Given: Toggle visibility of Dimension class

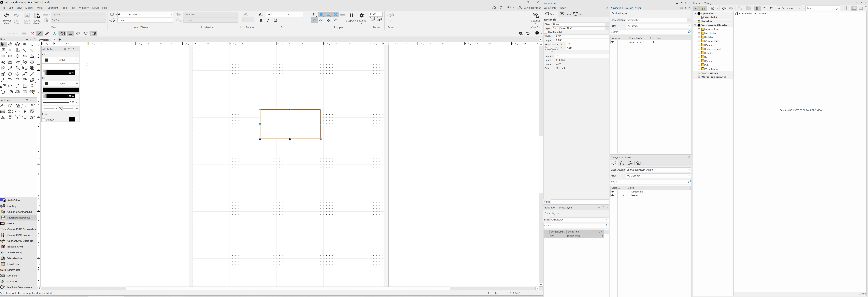Looking at the screenshot, I should coord(612,191).
